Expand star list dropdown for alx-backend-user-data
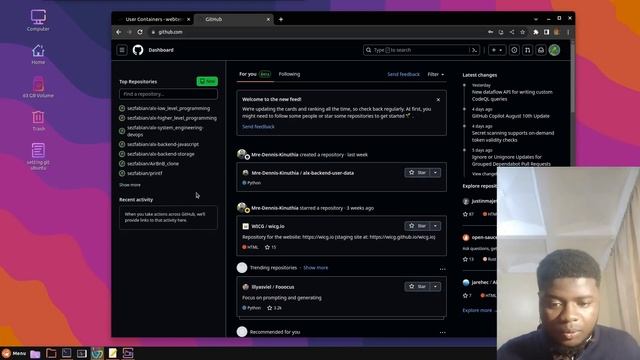Image resolution: width=640 pixels, height=360 pixels. 436,173
